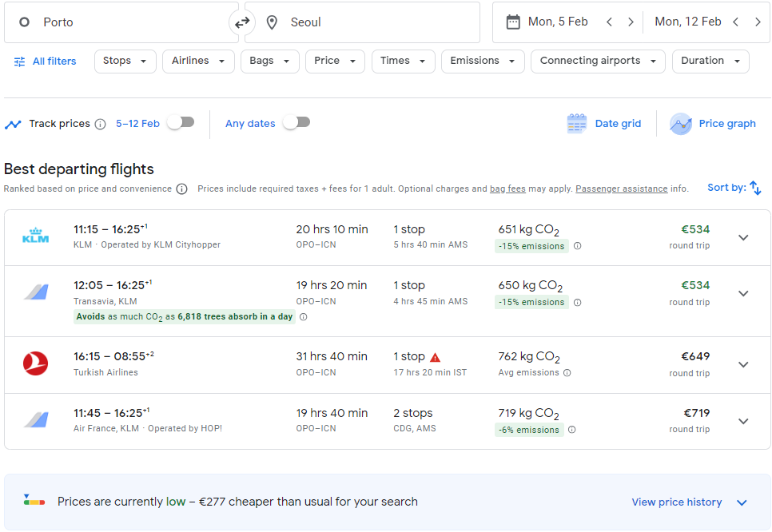
Task: Open Passenger assistance link
Action: click(621, 189)
